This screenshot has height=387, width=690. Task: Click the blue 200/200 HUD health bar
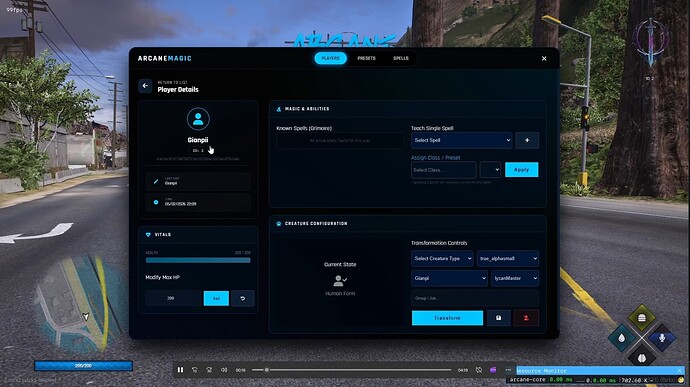click(84, 365)
